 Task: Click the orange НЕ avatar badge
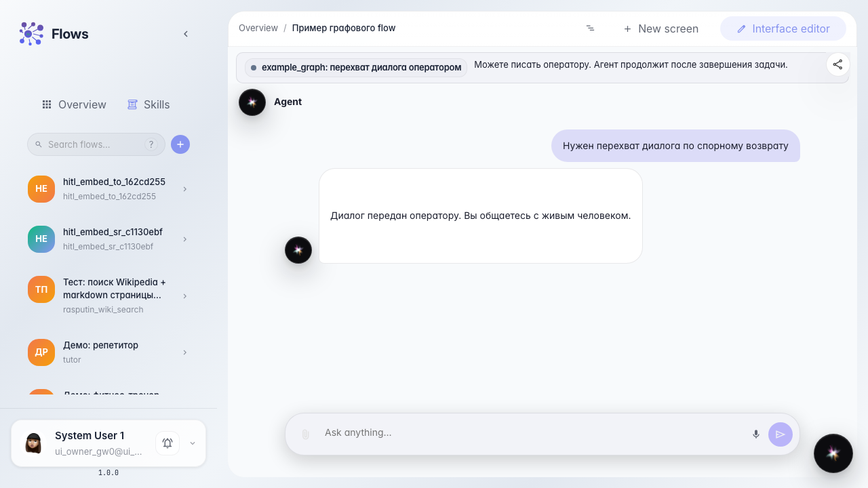click(41, 189)
